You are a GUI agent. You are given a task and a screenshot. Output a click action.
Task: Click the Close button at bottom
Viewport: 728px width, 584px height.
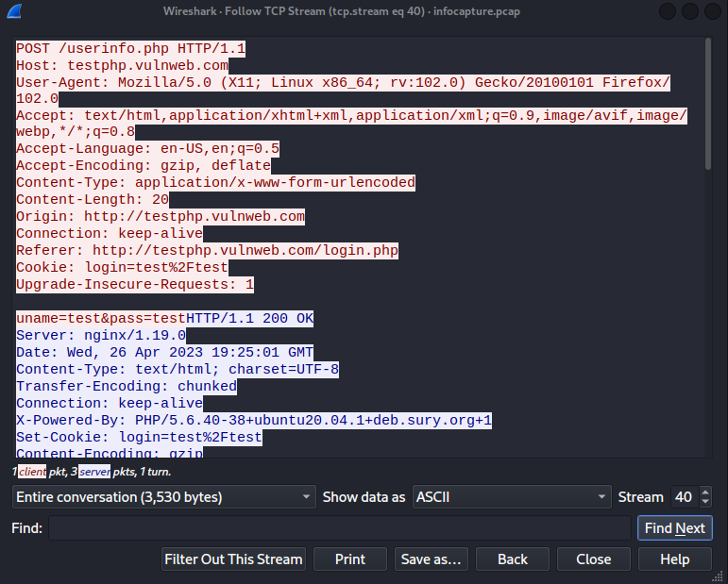click(x=594, y=559)
